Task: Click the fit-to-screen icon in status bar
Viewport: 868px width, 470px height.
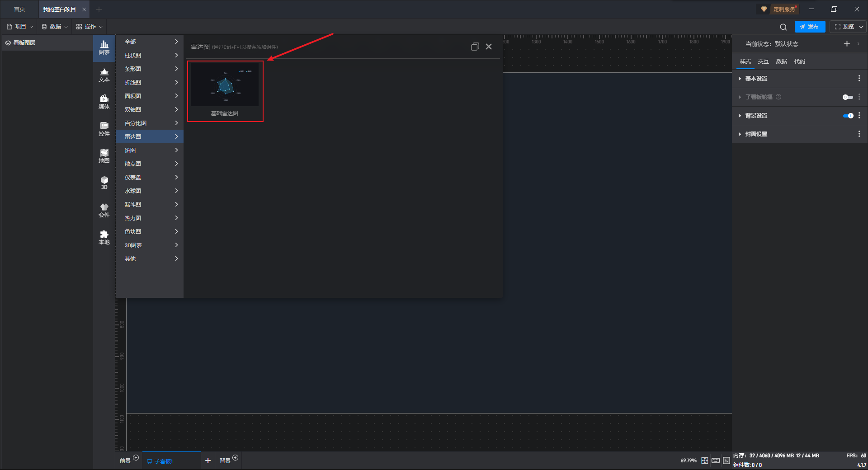Action: [x=705, y=461]
